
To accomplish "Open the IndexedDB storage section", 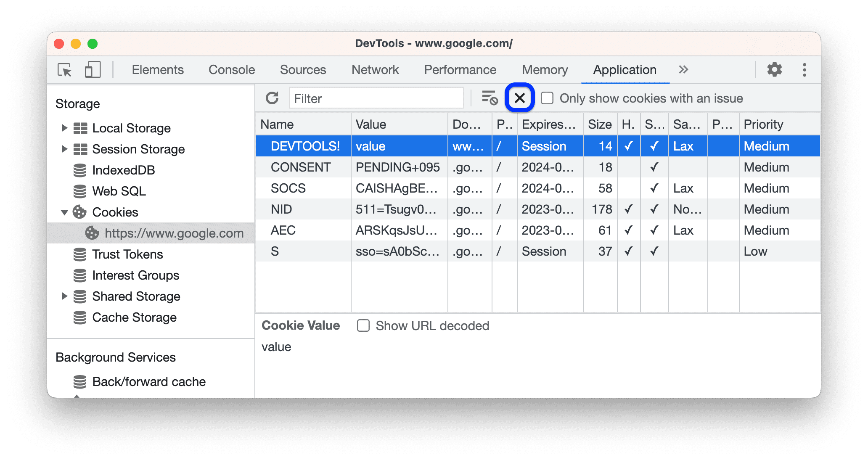I will [x=114, y=170].
